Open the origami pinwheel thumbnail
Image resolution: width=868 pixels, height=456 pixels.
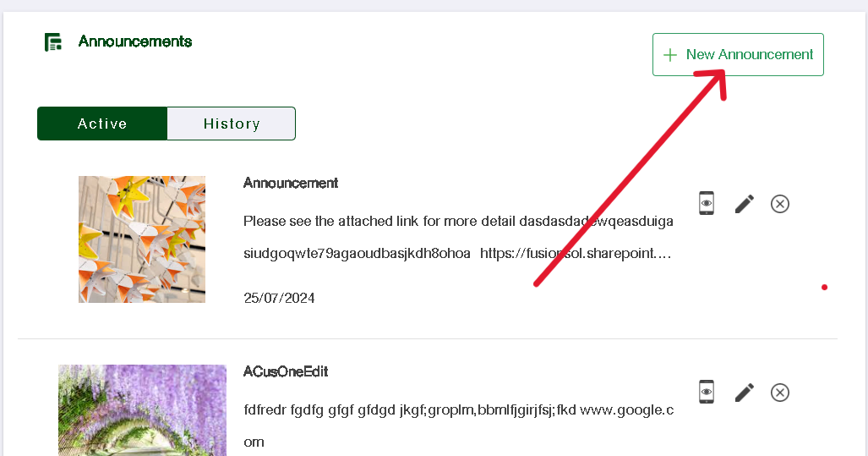(x=142, y=239)
